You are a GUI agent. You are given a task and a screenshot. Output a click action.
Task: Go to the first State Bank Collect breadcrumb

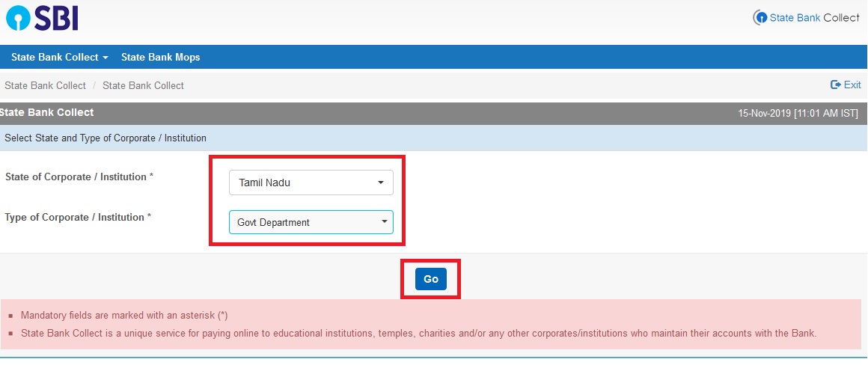[x=46, y=85]
